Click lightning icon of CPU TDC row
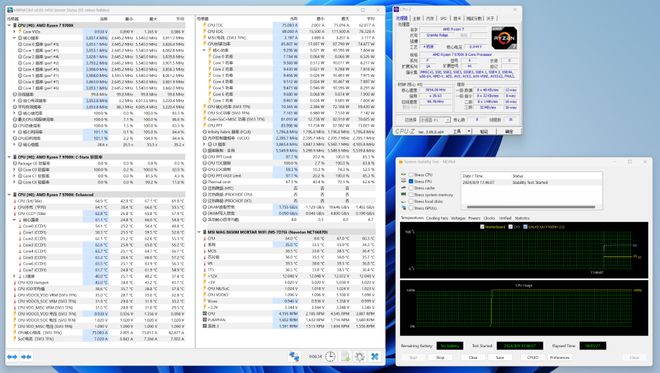 205,25
